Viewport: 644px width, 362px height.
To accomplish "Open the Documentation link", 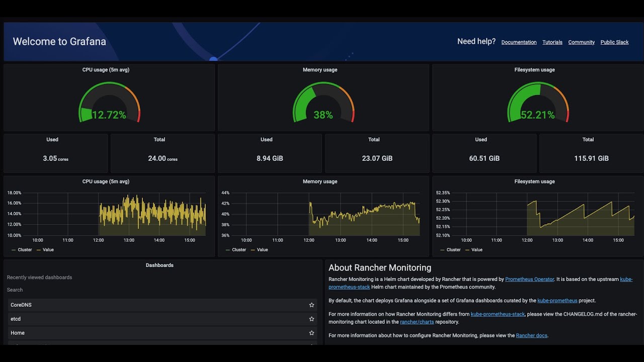I will pos(519,42).
